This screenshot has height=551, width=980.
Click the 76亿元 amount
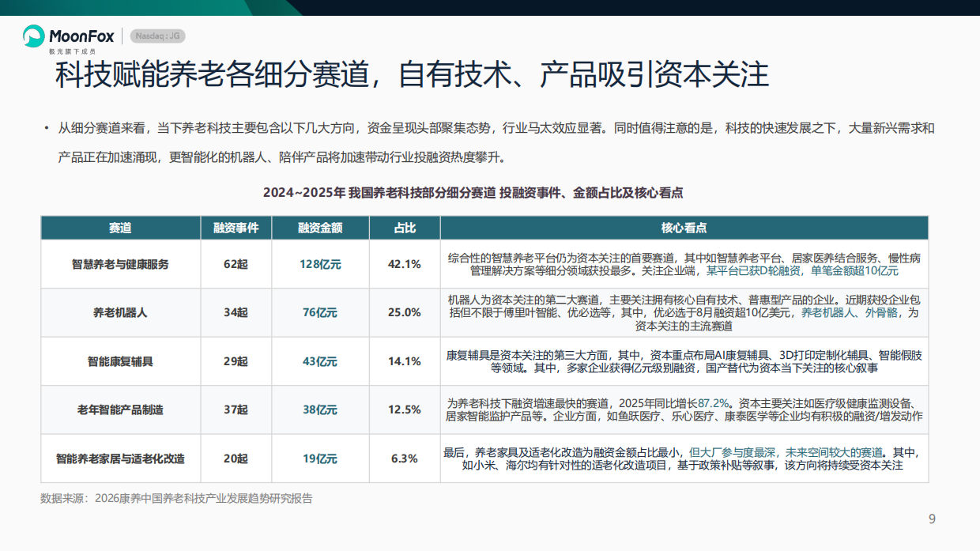click(320, 312)
